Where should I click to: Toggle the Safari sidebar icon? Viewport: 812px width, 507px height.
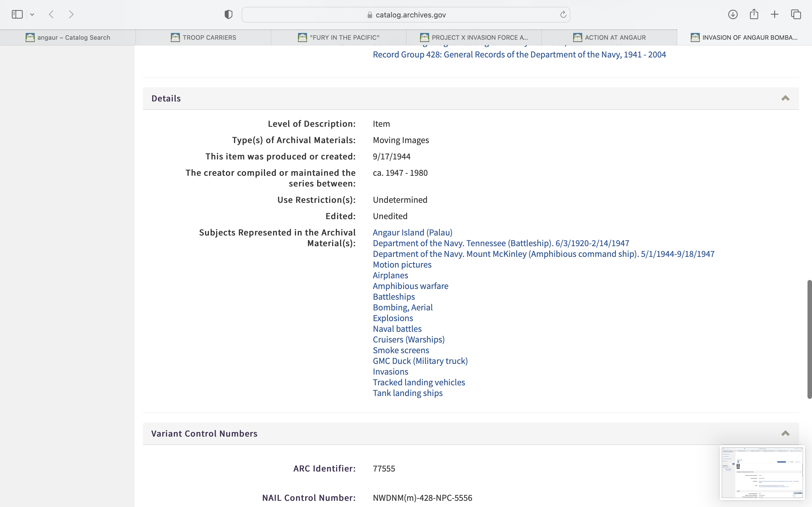click(x=17, y=14)
